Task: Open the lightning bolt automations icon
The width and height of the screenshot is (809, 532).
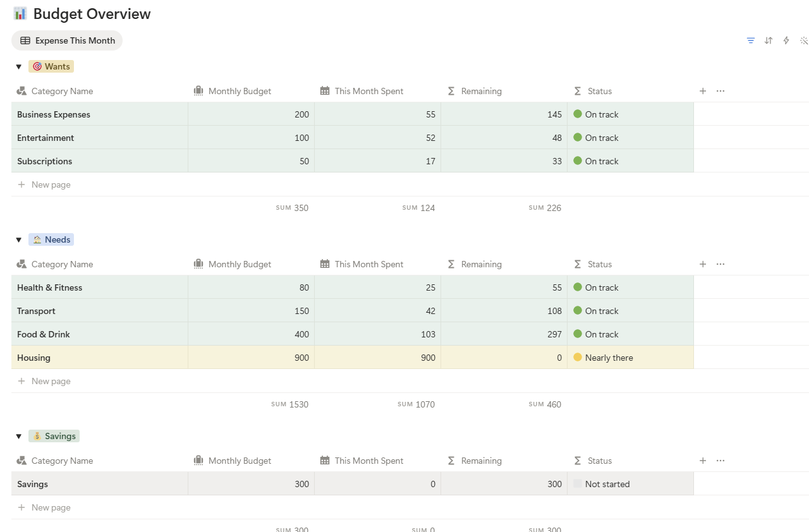Action: (786, 40)
